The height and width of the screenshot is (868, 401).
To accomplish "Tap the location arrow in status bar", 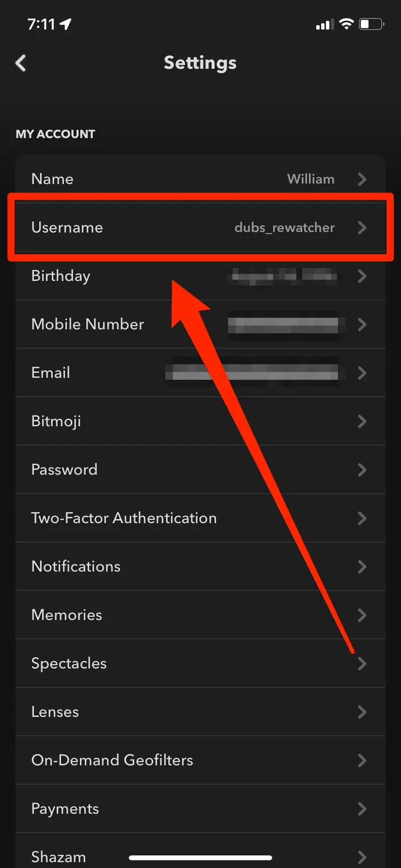I will pyautogui.click(x=66, y=24).
